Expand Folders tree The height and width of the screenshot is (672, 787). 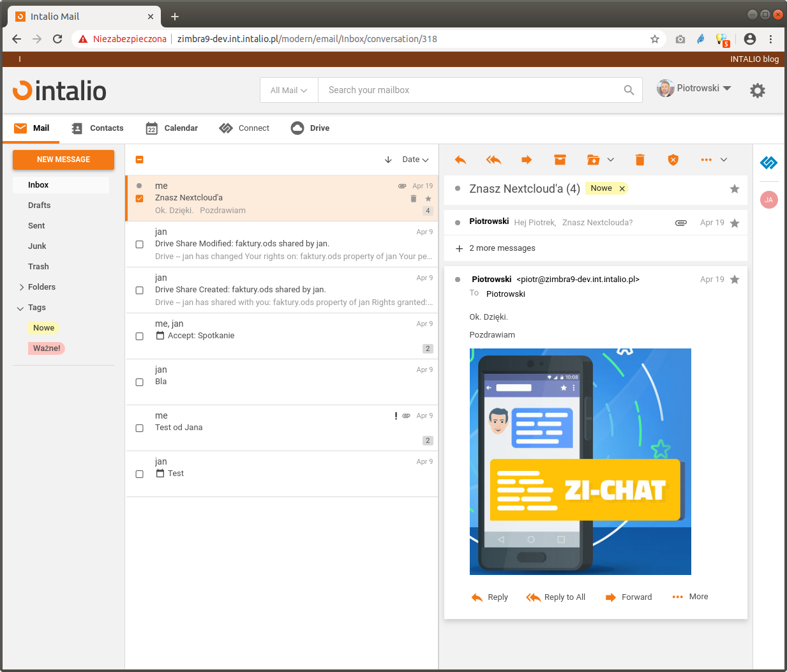coord(22,287)
